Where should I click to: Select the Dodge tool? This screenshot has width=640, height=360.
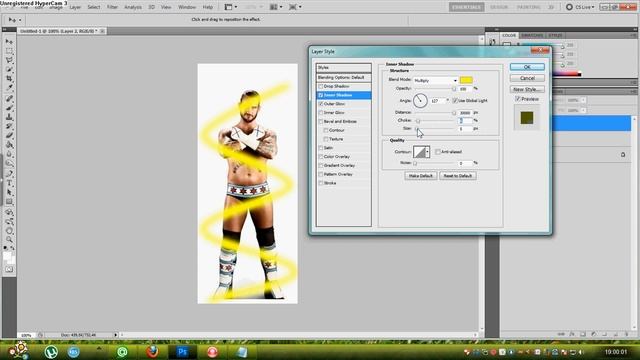(x=9, y=163)
